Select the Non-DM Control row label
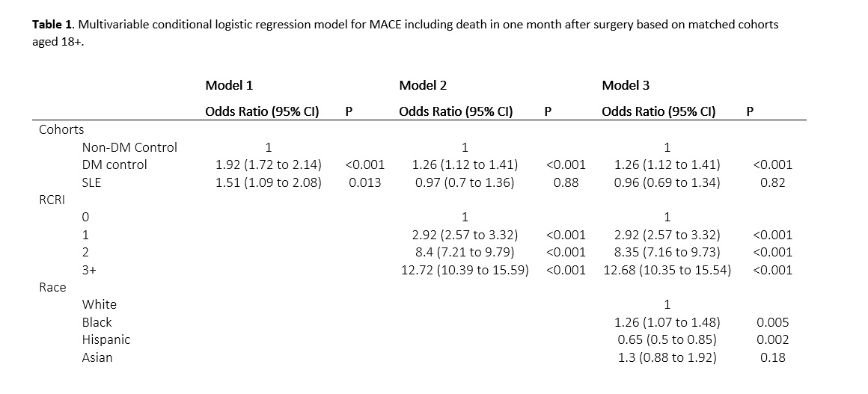 point(129,147)
